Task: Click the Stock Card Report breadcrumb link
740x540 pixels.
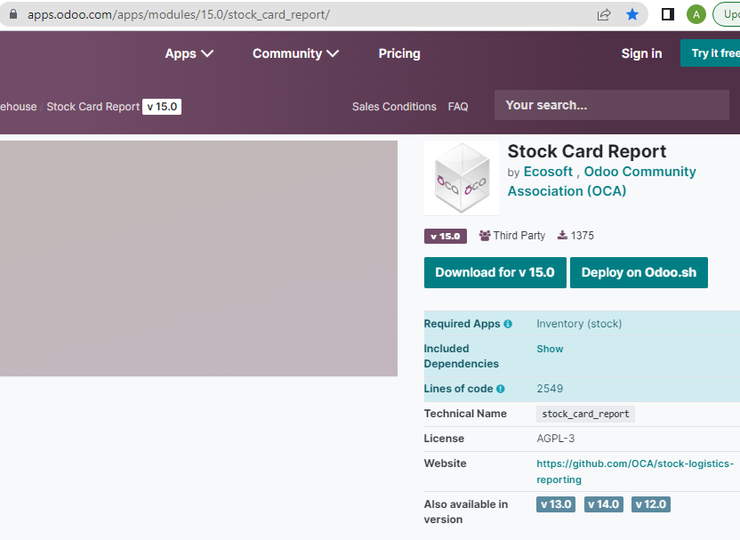Action: pyautogui.click(x=93, y=107)
